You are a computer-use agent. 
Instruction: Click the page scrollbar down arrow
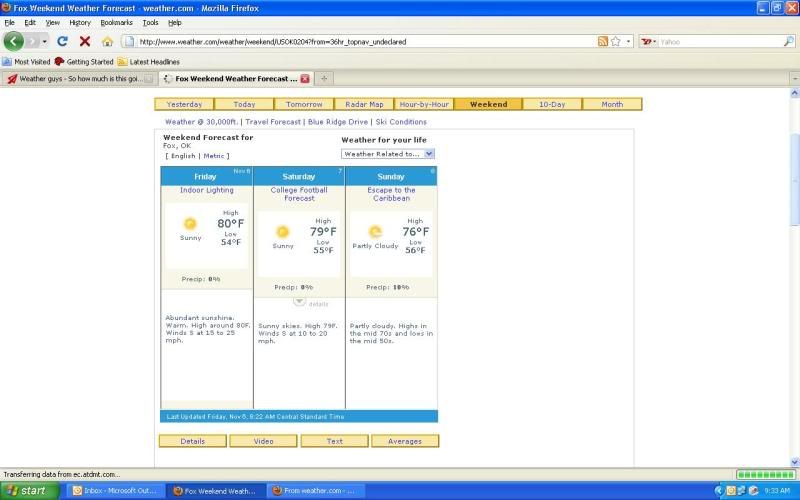click(x=794, y=462)
